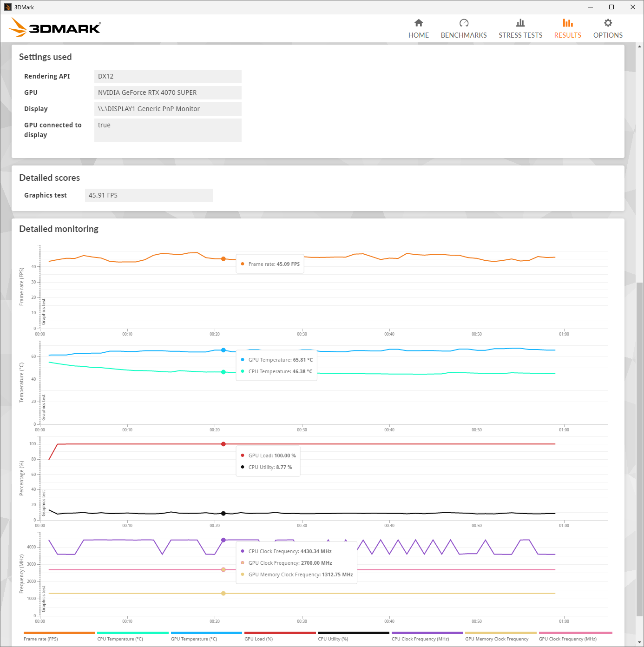Click the Stress Tests bar chart icon
Screen dimensions: 644x647
coord(520,23)
